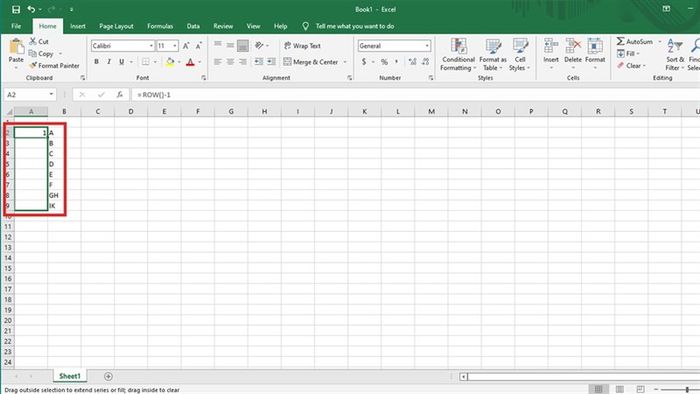
Task: Select the Sheet1 worksheet tab
Action: pos(70,376)
